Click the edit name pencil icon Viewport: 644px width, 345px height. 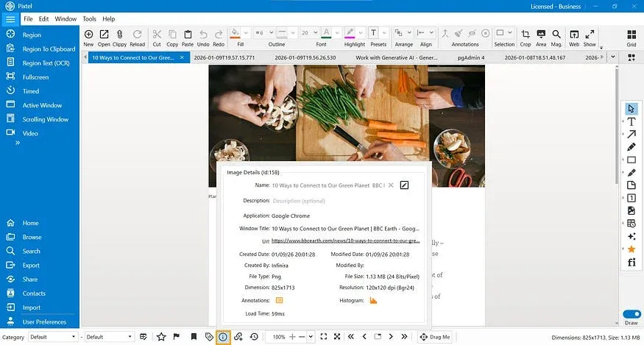pos(404,185)
